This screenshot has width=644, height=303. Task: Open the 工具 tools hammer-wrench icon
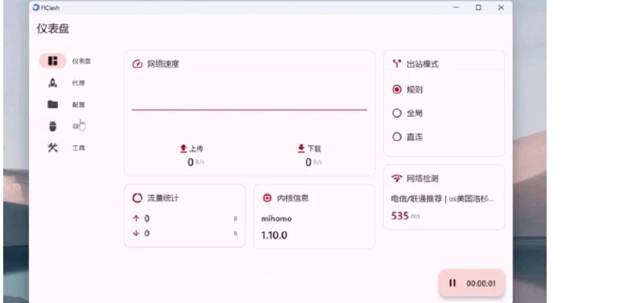(52, 148)
